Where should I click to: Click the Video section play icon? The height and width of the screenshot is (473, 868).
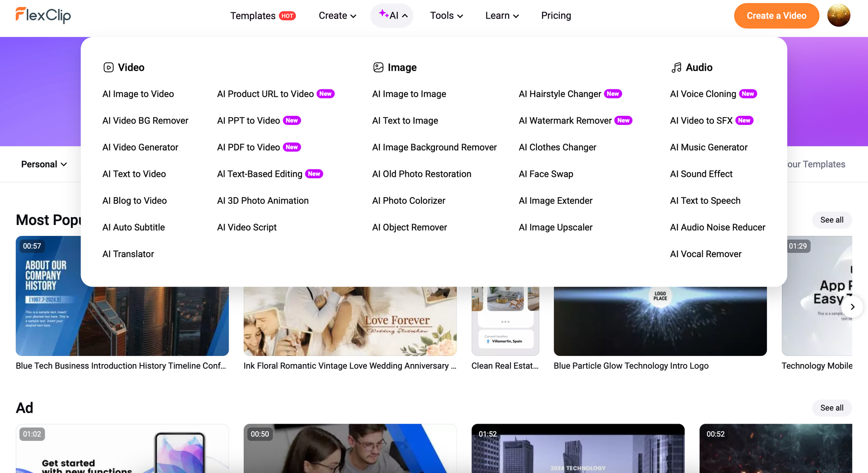[x=108, y=67]
